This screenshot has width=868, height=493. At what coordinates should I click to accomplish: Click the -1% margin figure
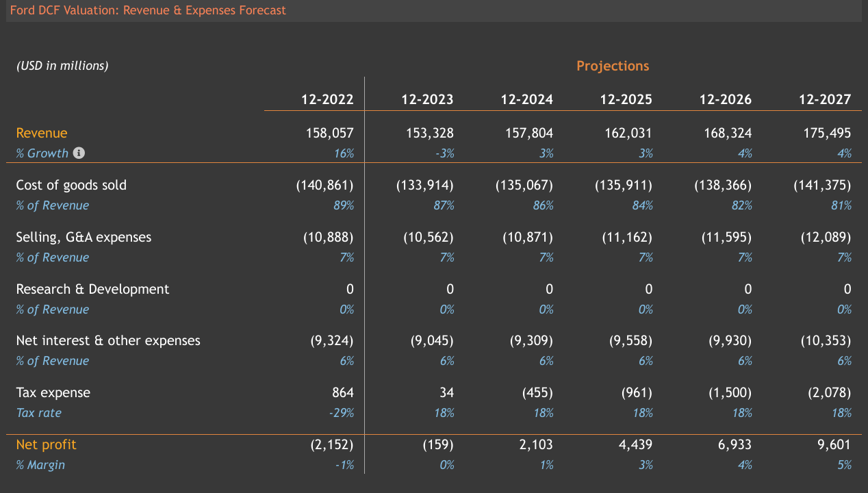point(344,465)
